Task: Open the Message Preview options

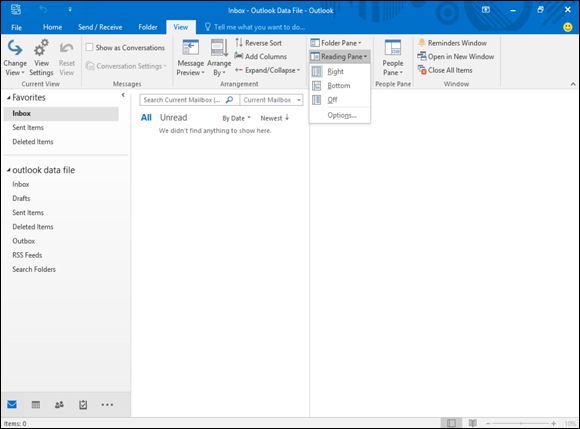Action: 190,58
